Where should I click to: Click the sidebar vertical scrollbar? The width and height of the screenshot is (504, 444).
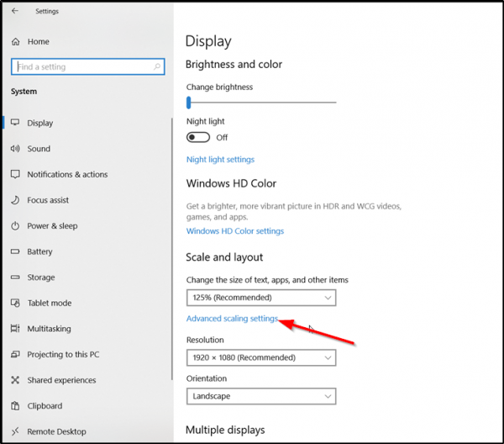coord(172,249)
